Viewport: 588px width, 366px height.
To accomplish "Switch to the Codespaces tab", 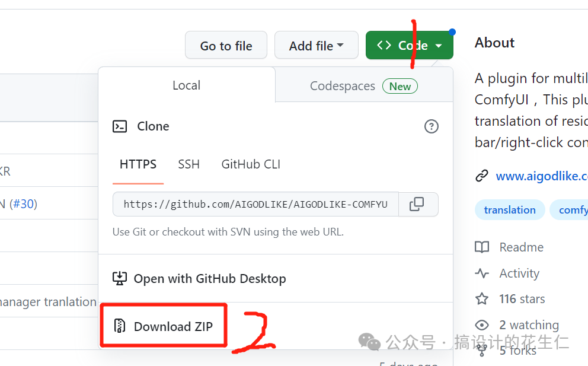I will 363,86.
